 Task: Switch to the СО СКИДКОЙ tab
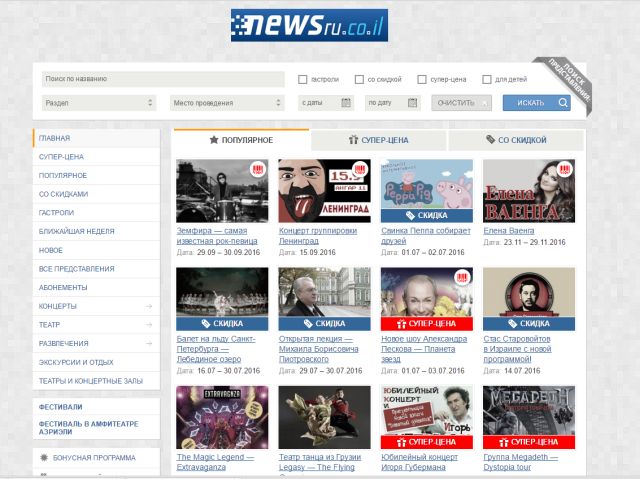[x=516, y=140]
